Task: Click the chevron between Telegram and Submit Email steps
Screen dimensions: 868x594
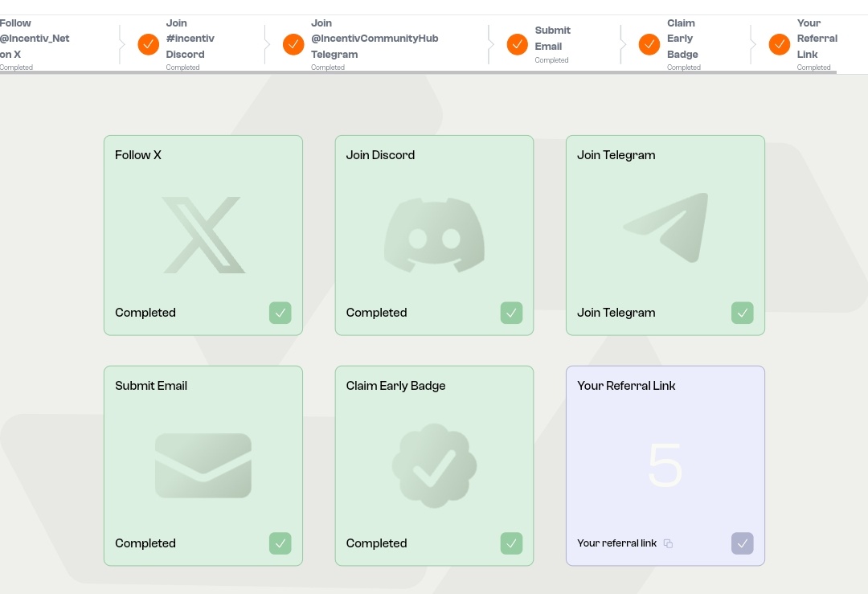Action: point(490,44)
